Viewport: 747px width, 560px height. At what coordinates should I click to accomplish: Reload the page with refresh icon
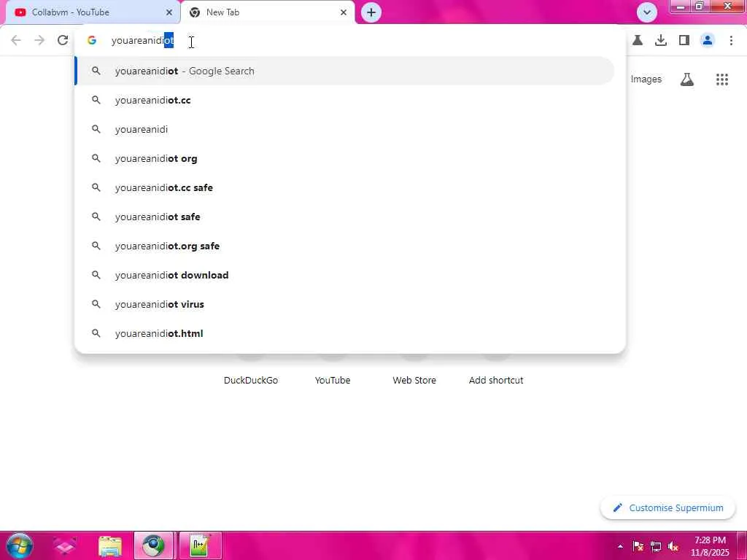63,41
